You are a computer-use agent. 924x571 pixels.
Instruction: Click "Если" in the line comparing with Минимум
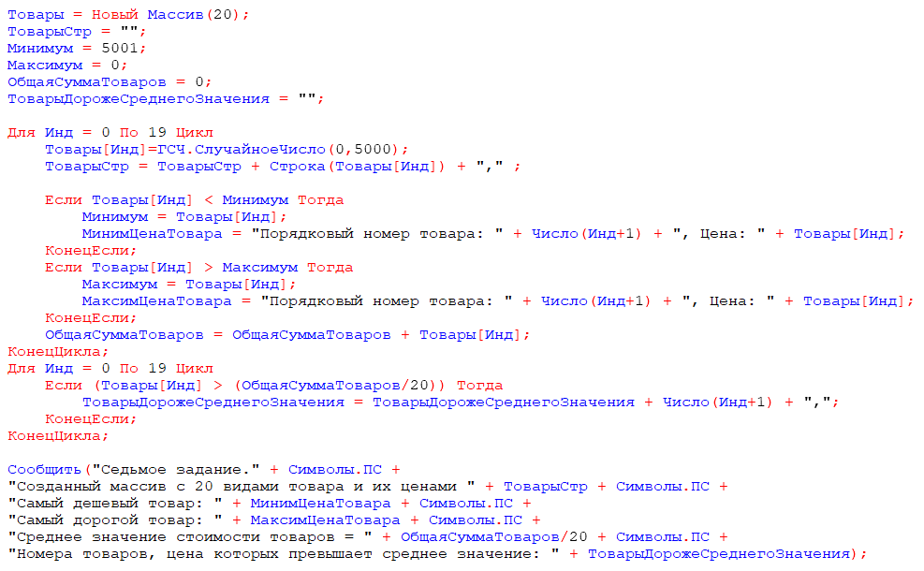point(63,200)
